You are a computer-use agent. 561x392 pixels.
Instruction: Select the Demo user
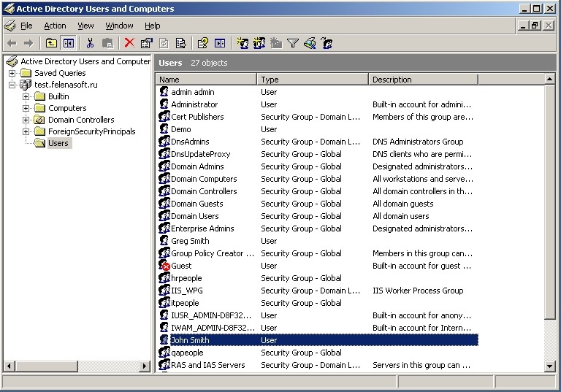(x=181, y=129)
